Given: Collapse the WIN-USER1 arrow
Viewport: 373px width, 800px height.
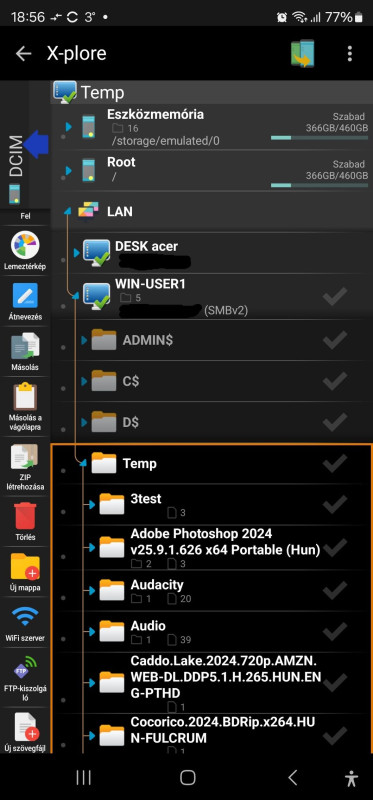Looking at the screenshot, I should [76, 296].
